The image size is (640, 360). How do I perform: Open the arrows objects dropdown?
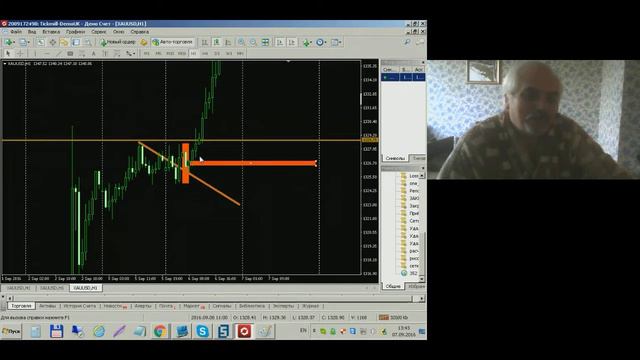pos(130,53)
